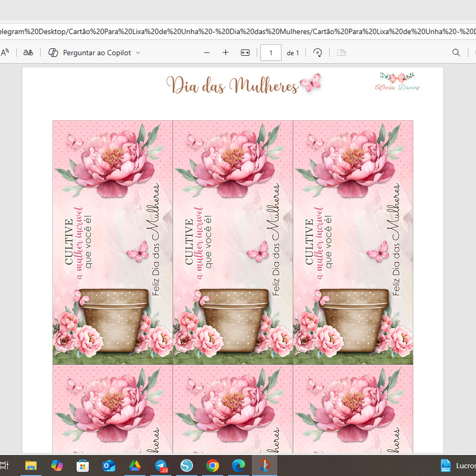476x476 pixels.
Task: Switch to Telegram in the taskbar
Action: 161,466
